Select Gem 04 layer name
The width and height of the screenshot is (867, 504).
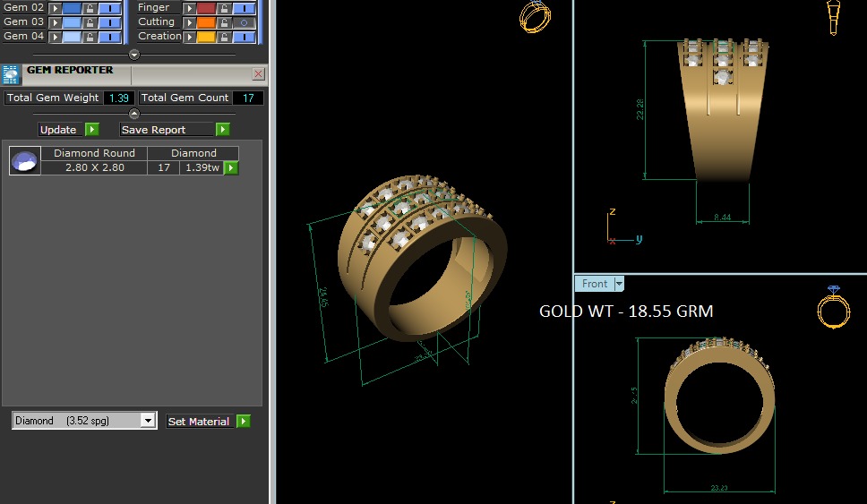[x=24, y=36]
